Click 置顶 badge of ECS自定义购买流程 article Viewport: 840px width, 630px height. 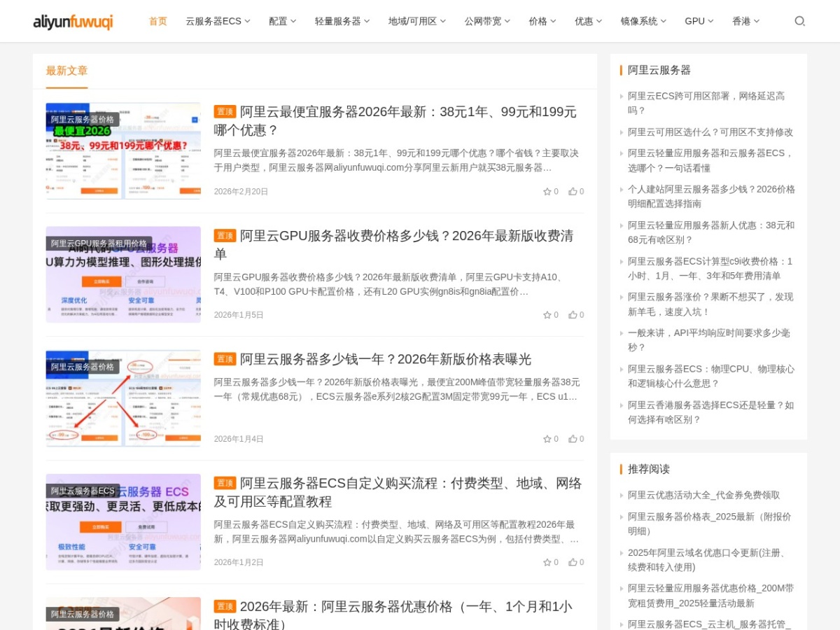coord(225,483)
